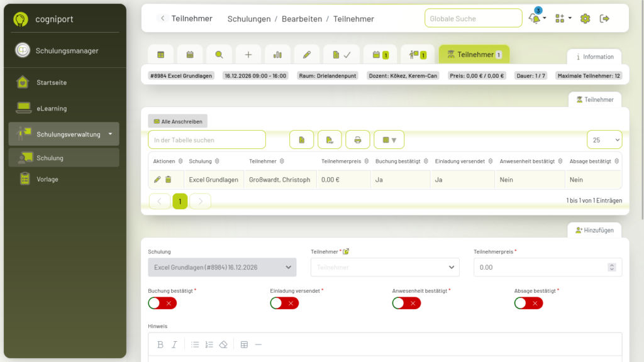Go to page 1 in pagination
The height and width of the screenshot is (362, 644).
180,202
